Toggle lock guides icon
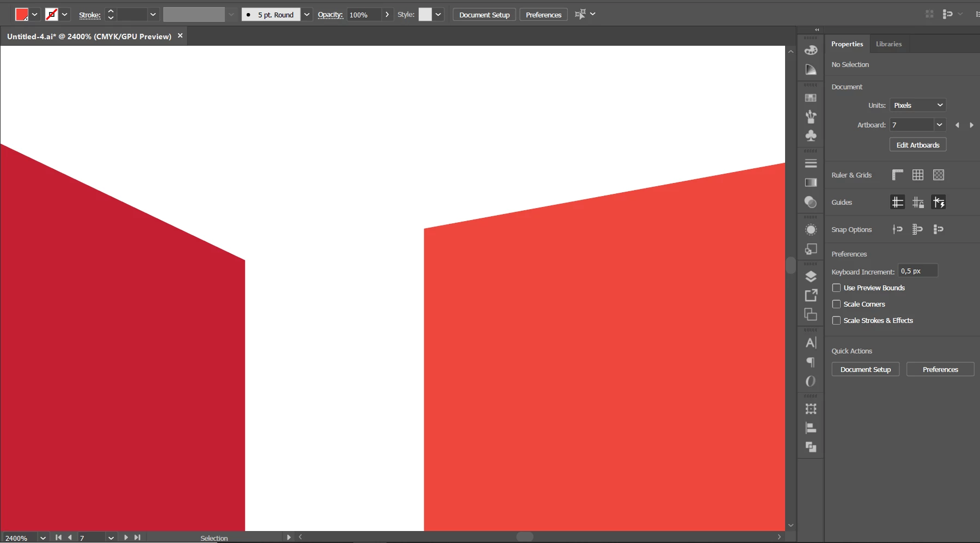Viewport: 980px width, 543px height. tap(918, 202)
